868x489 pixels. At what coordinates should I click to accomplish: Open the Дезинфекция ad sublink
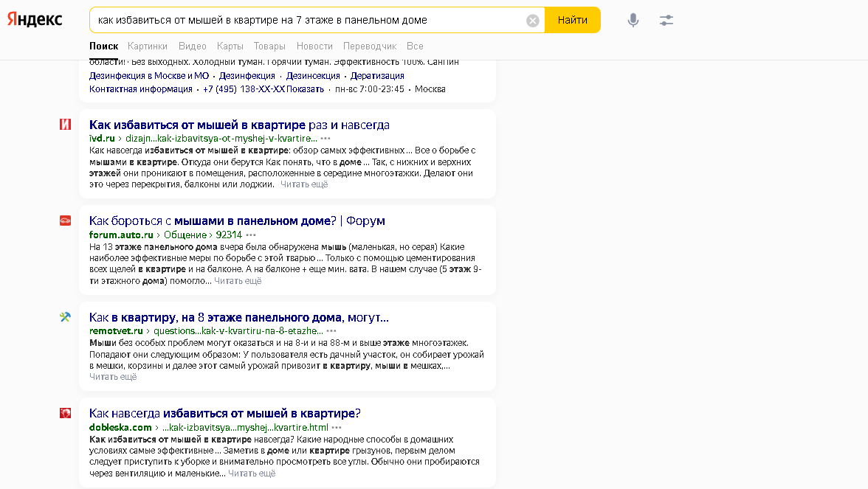[247, 76]
